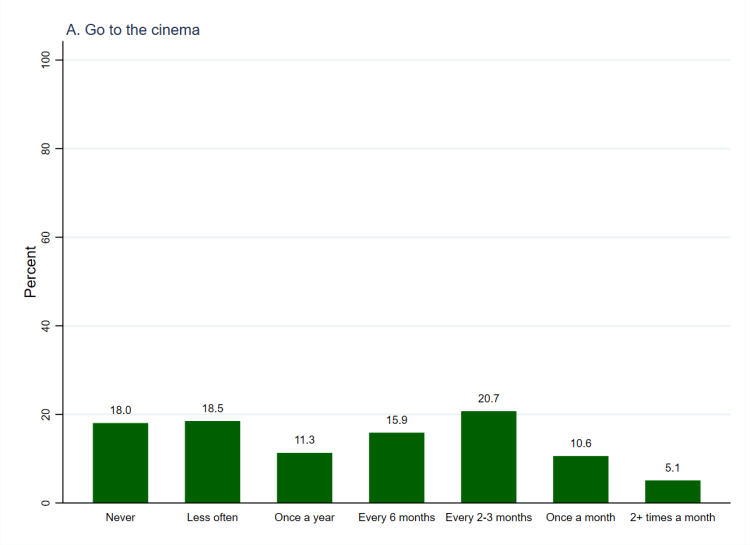
Task: Select the green 'Never' bar
Action: point(120,463)
